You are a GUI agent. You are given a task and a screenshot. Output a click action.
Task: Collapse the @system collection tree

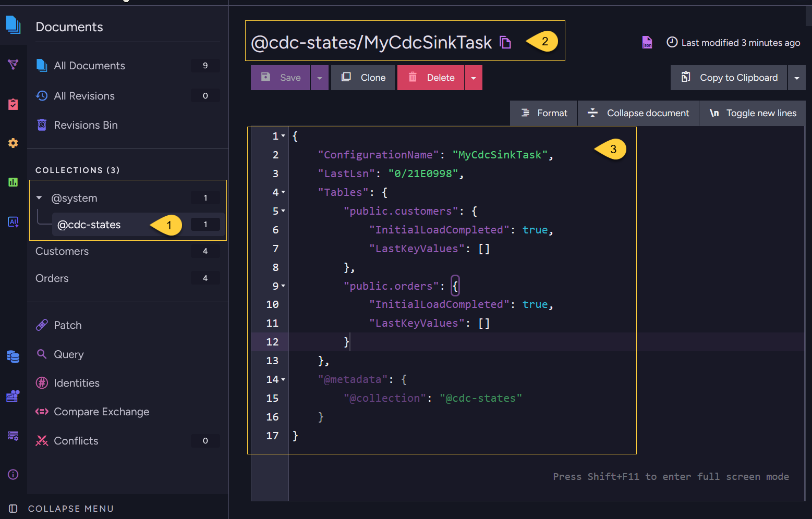click(x=39, y=198)
